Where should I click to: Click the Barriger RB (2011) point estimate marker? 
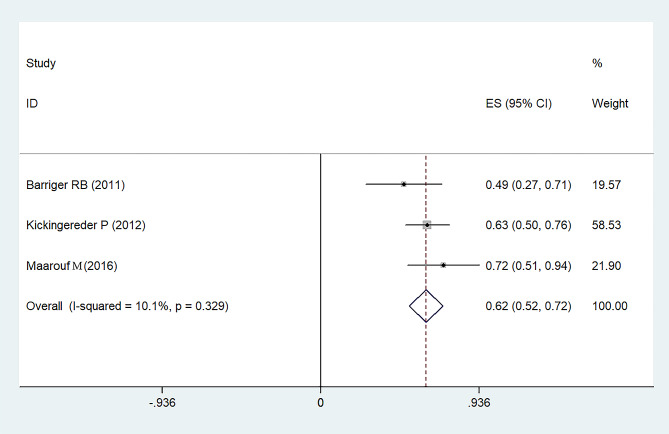point(403,184)
